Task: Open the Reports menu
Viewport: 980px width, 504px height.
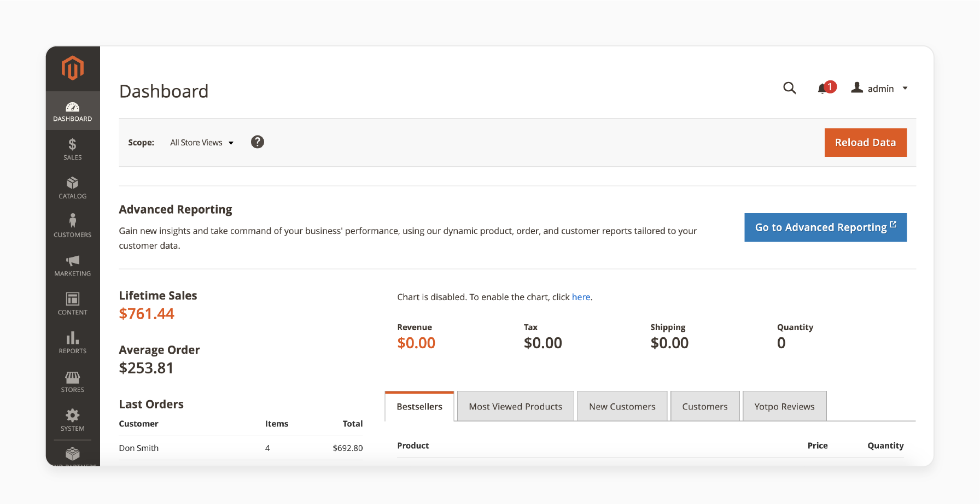Action: [x=73, y=343]
